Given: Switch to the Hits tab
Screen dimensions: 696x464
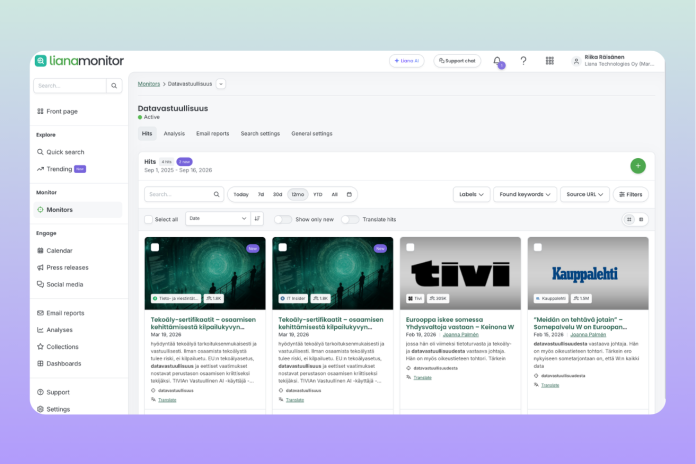Looking at the screenshot, I should point(147,134).
